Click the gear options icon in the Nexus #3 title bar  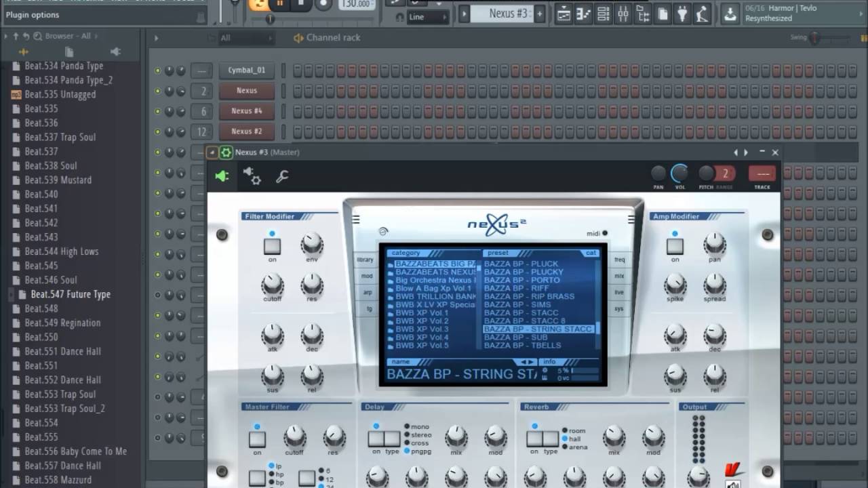point(226,152)
